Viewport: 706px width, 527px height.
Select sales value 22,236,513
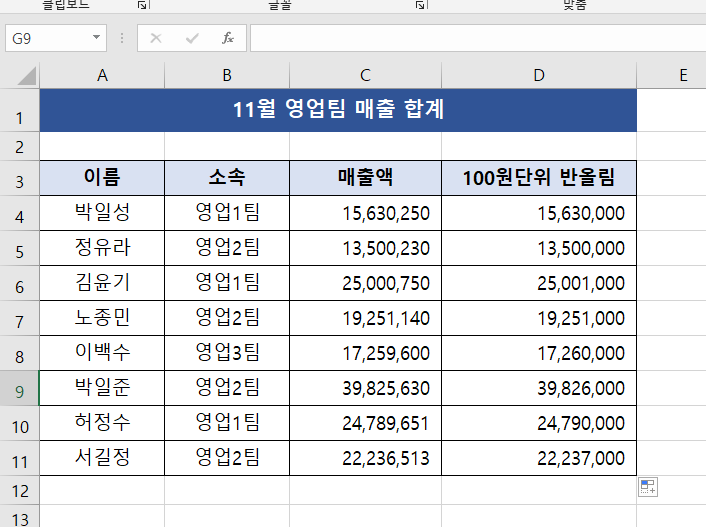tap(365, 458)
